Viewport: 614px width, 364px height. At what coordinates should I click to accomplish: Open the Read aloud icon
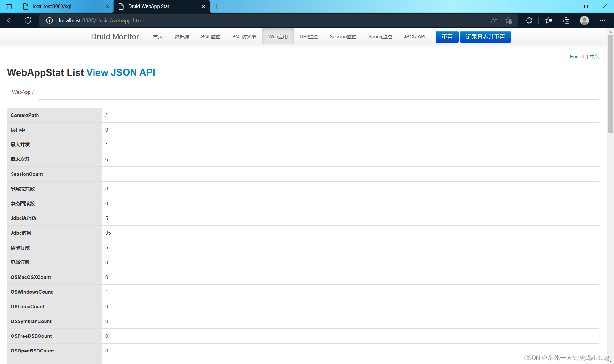[494, 20]
